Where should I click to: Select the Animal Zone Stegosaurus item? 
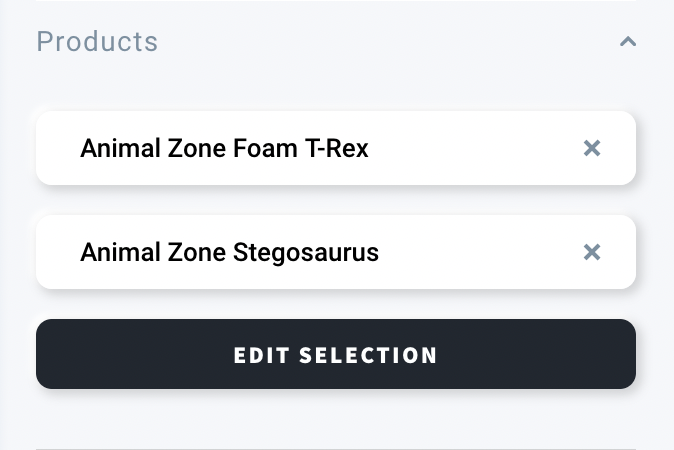[x=229, y=253]
